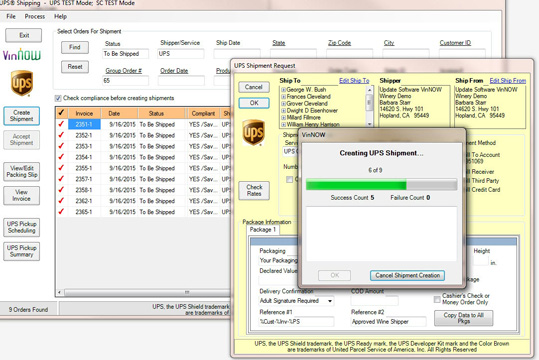The width and height of the screenshot is (539, 360).
Task: Select invoice cell 2365-1
Action: (84, 212)
